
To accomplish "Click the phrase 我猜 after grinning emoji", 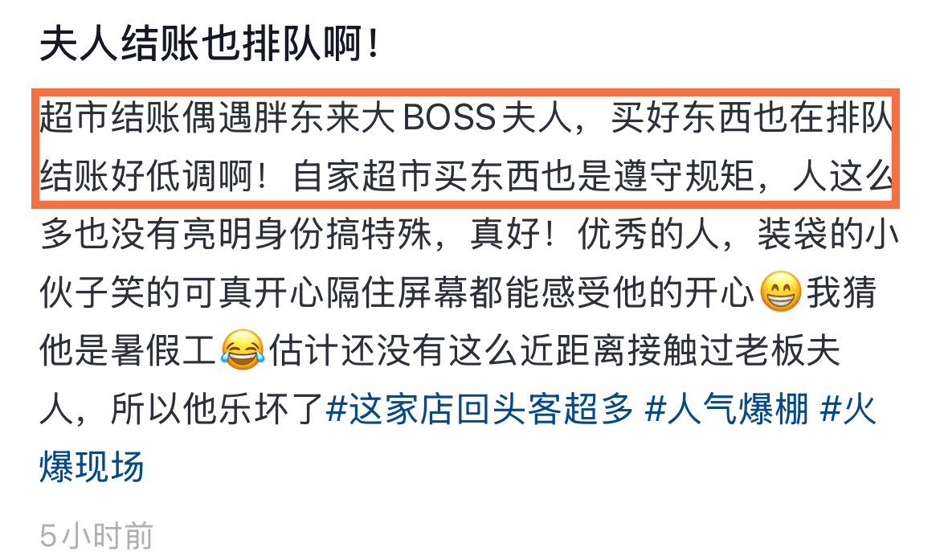I will click(841, 292).
